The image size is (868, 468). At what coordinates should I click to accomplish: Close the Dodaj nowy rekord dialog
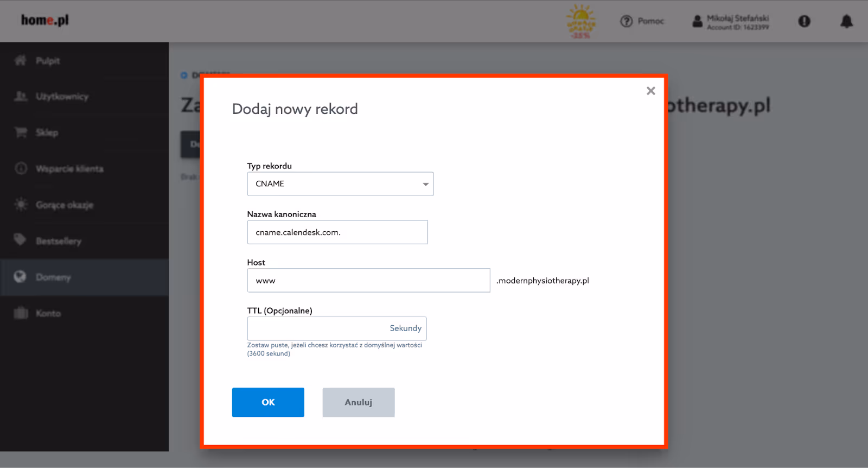[x=651, y=91]
